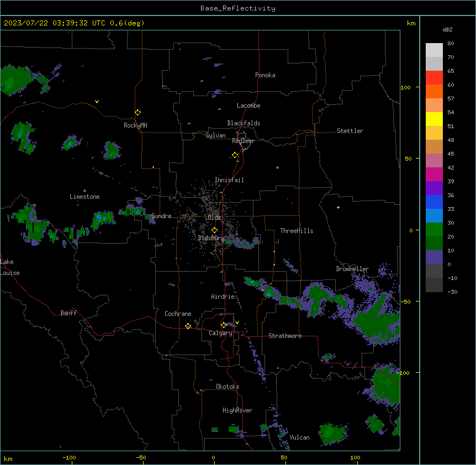The width and height of the screenshot is (476, 465).
Task: Click the dBZ legend heading
Action: click(x=447, y=29)
